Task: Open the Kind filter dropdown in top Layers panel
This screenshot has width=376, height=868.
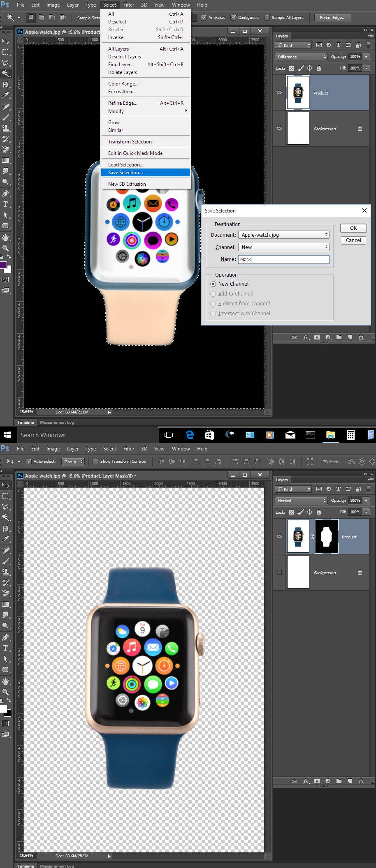Action: tap(293, 45)
